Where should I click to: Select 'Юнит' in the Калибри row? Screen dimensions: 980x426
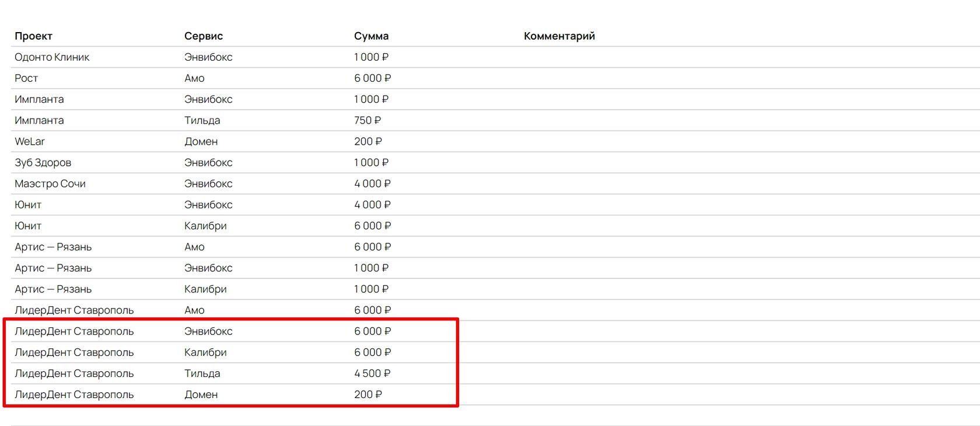click(28, 226)
